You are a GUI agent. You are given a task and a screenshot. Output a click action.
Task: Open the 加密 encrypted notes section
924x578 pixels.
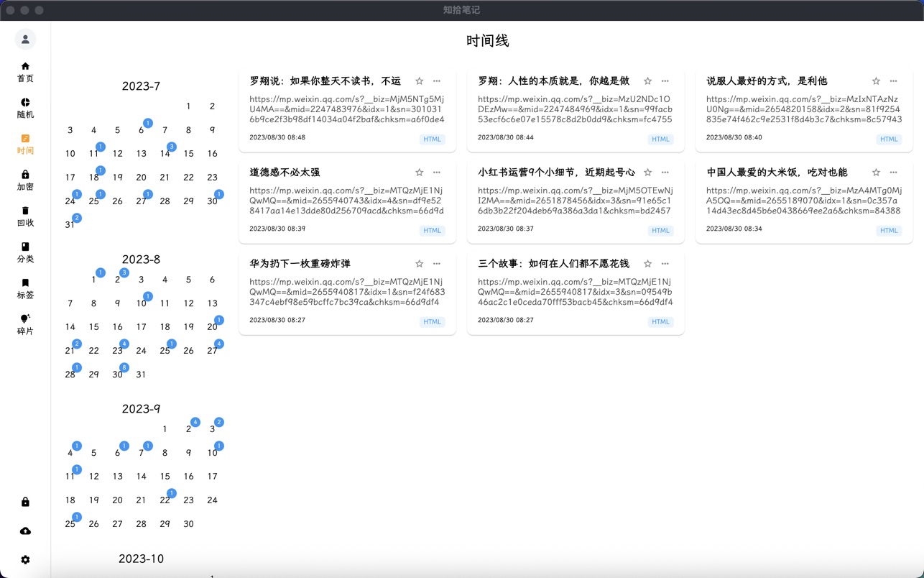coord(25,180)
